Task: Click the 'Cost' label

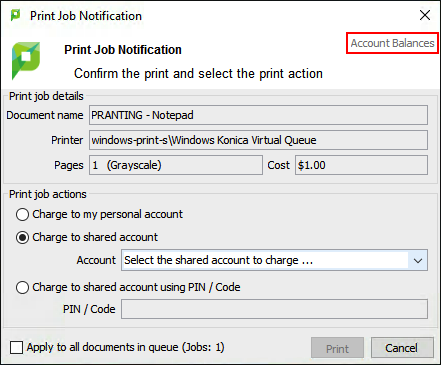Action: pyautogui.click(x=279, y=165)
